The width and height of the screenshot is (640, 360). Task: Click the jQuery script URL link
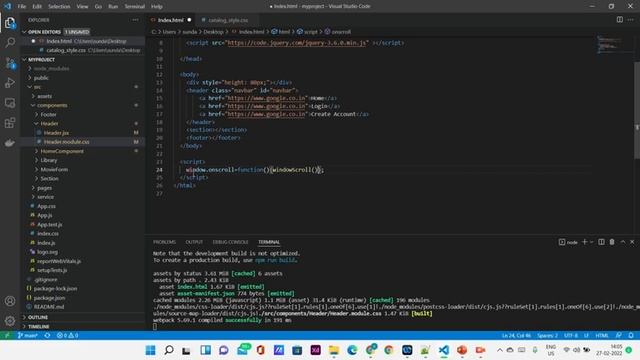click(298, 43)
